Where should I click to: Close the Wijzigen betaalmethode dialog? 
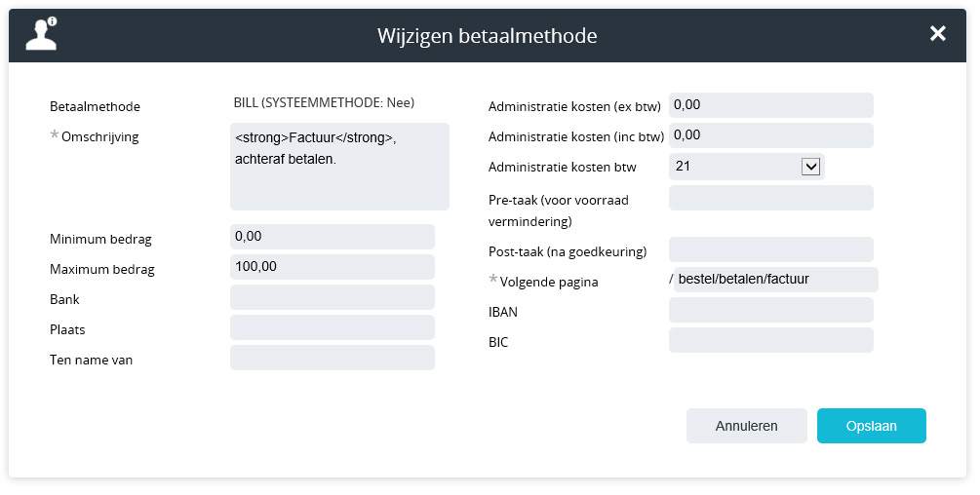pos(937,34)
